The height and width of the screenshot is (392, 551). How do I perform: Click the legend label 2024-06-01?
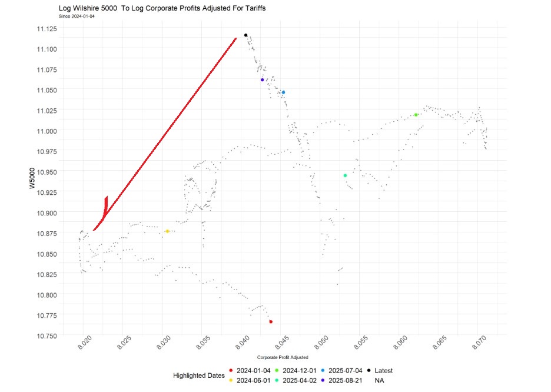253,380
